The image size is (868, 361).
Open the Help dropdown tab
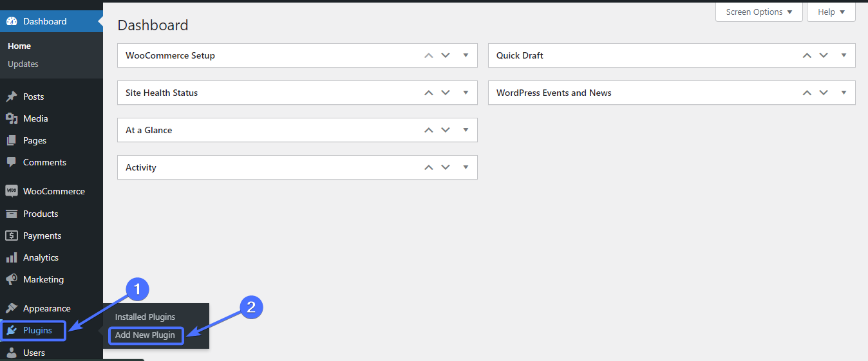pos(831,12)
